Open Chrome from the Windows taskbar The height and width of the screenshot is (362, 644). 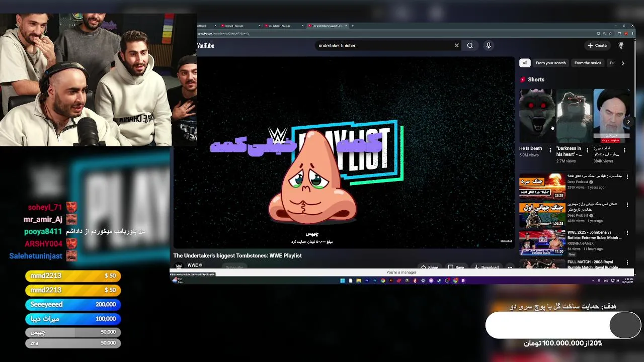click(383, 281)
